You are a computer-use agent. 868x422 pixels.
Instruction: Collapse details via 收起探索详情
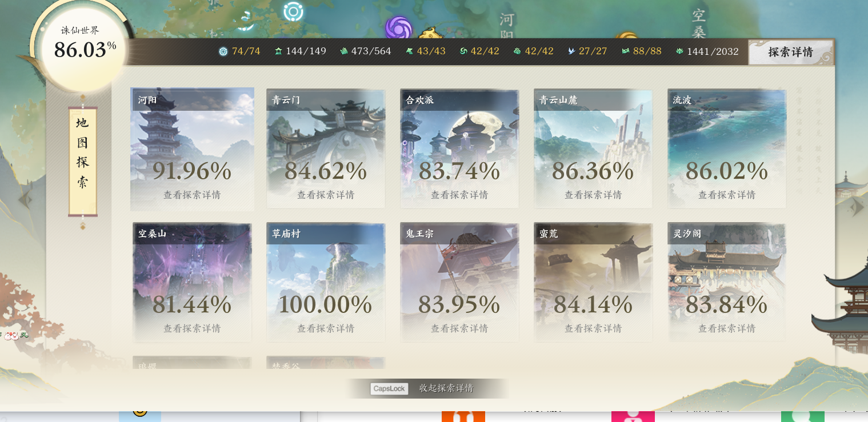[x=446, y=388]
